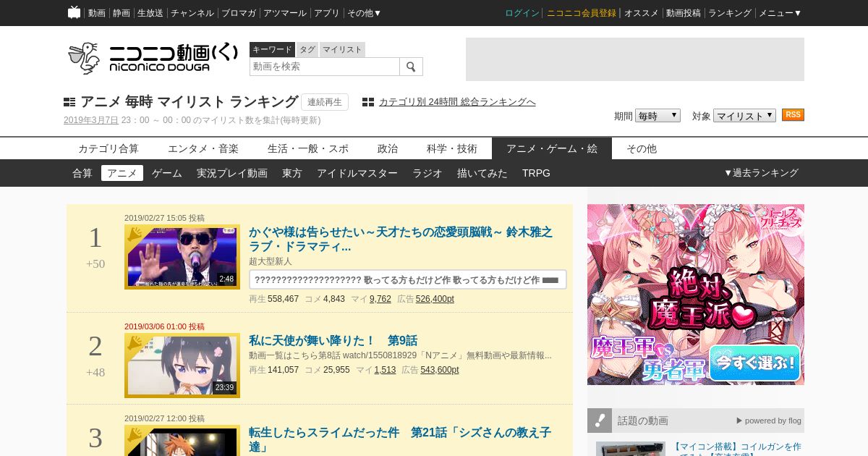Select 合算 subcategory

(x=82, y=173)
